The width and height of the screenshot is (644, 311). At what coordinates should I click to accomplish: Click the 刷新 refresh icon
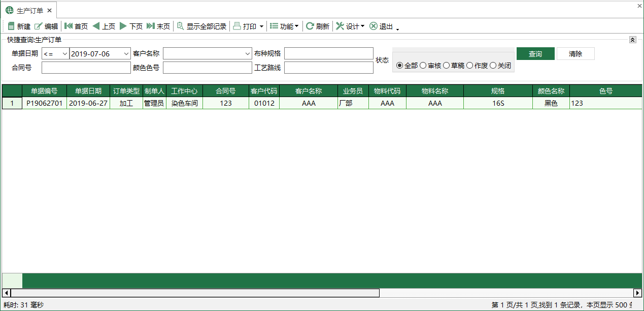click(x=310, y=26)
